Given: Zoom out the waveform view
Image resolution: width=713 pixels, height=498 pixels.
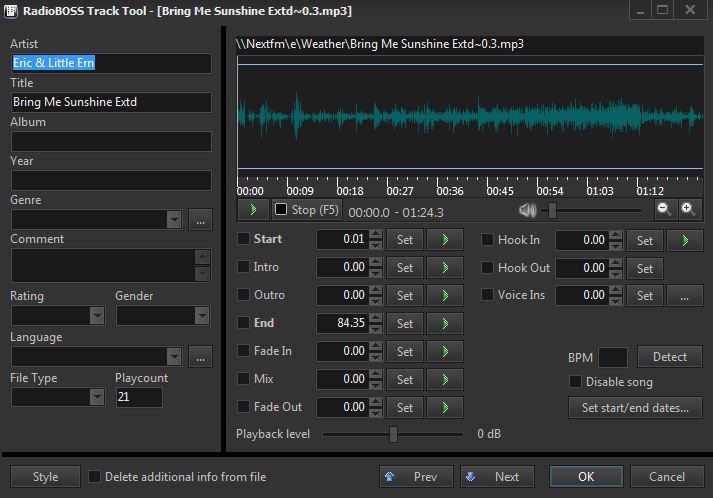Looking at the screenshot, I should (665, 209).
